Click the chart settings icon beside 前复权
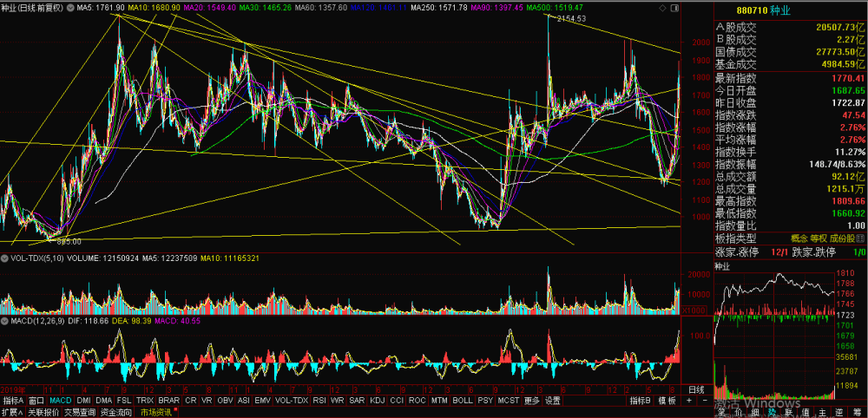Viewport: 868px width, 418px height. pos(69,9)
